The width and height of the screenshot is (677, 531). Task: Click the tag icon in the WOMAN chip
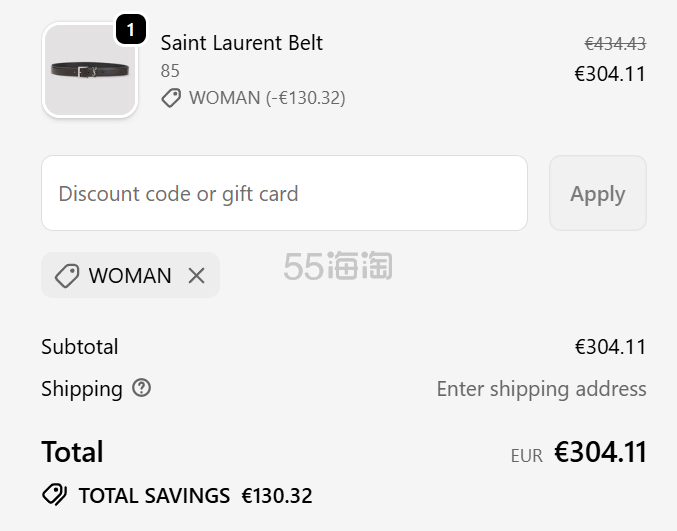tap(67, 276)
